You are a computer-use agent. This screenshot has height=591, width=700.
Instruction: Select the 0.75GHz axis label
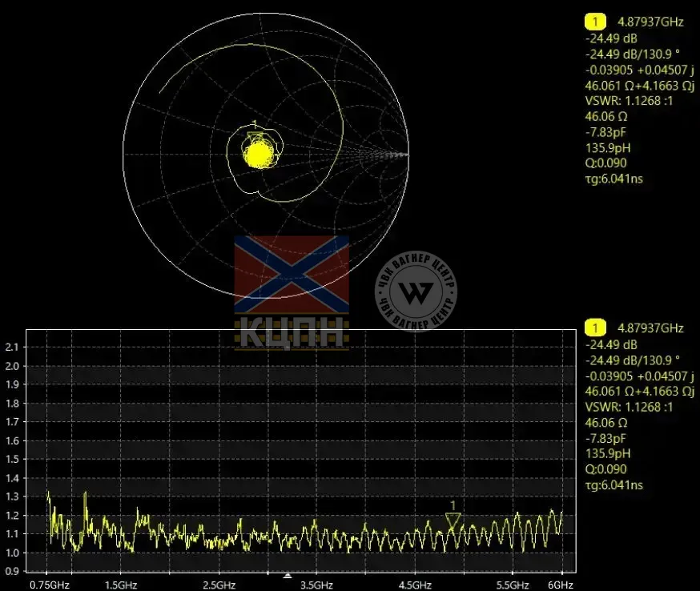click(49, 584)
